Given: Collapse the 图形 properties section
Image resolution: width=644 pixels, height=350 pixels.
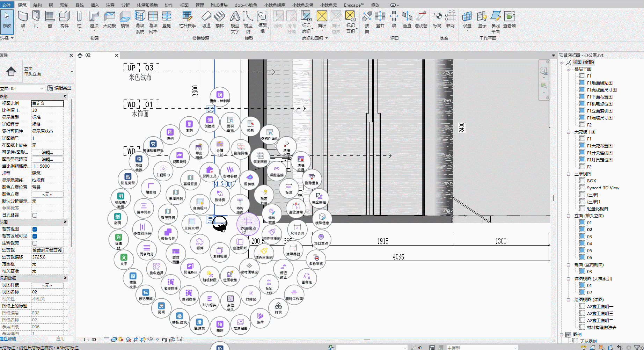Looking at the screenshot, I should (x=65, y=96).
